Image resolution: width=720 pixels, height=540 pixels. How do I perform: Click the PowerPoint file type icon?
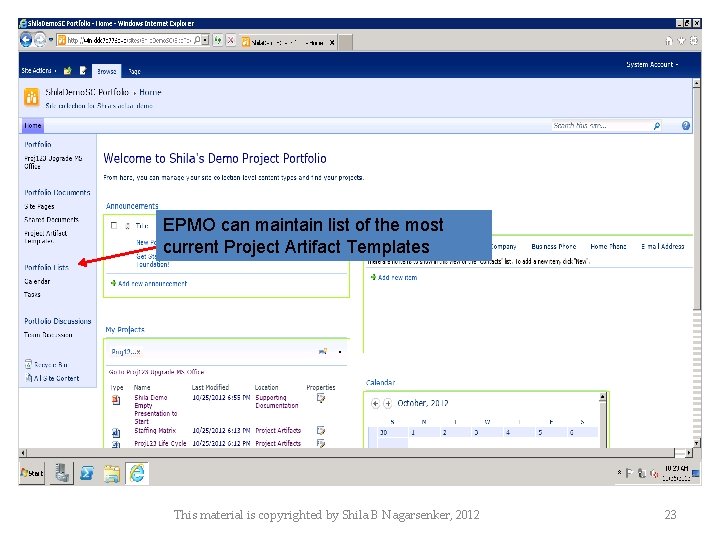pos(116,400)
